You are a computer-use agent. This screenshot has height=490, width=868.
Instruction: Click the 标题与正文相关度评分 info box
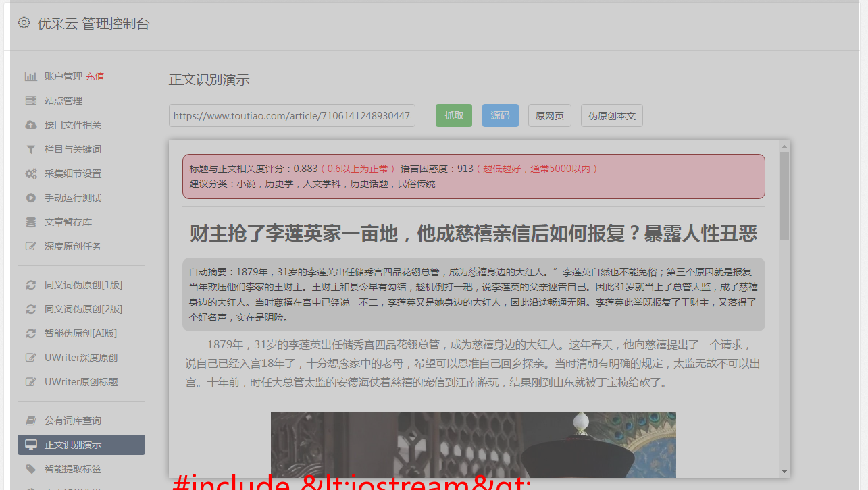click(474, 176)
